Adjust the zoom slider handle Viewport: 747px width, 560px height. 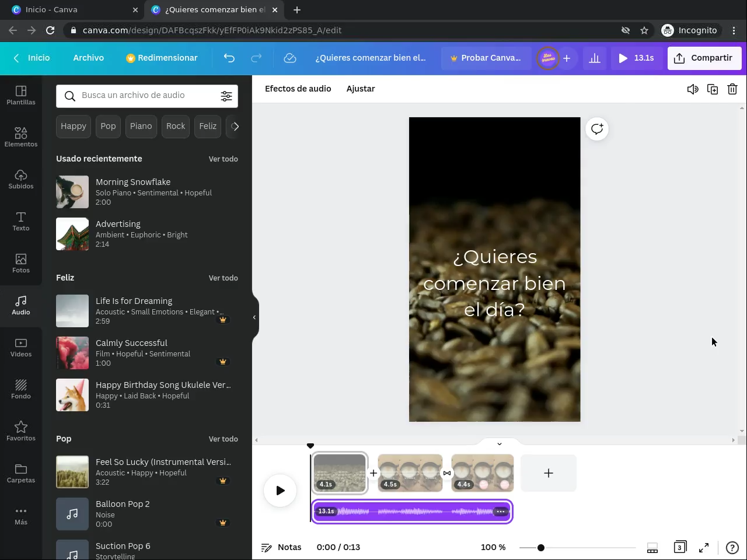tap(541, 548)
